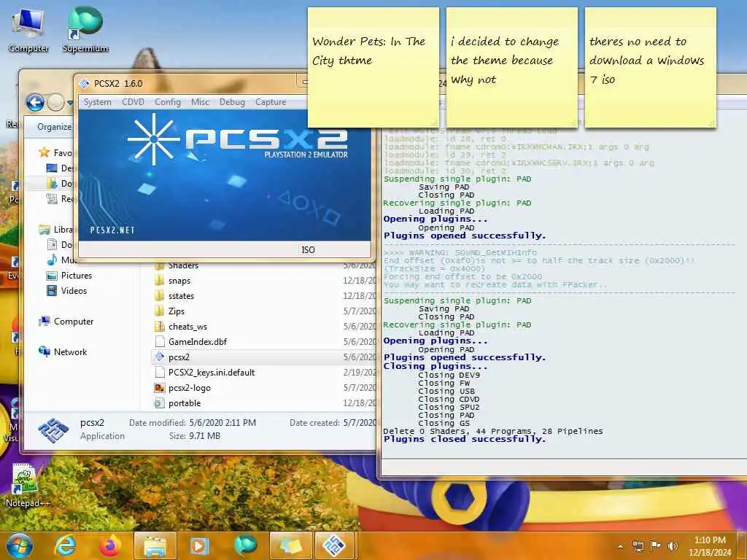Show hidden tray icons arrow

click(x=620, y=546)
